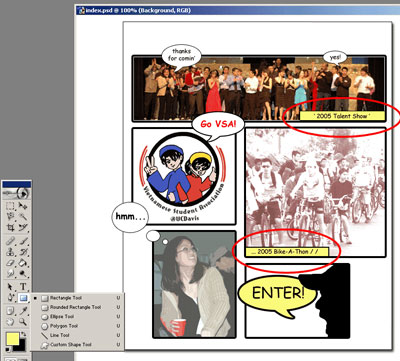Select the Crop tool
Viewport: 400px width, 361px height.
[x=11, y=228]
